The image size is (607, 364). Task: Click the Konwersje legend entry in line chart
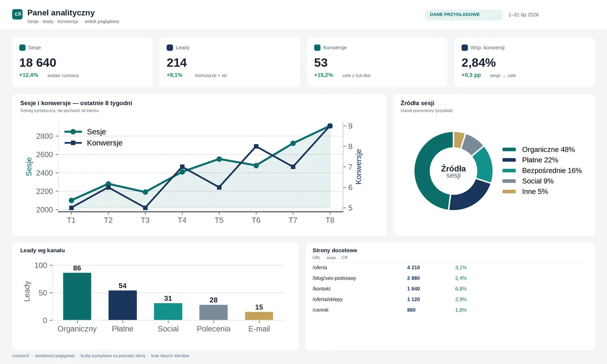point(94,143)
